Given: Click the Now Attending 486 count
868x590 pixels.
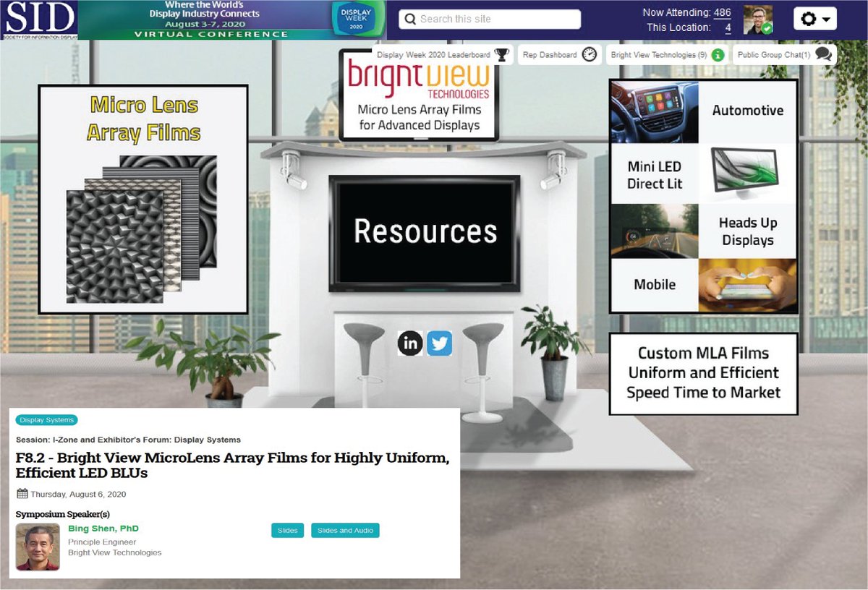Looking at the screenshot, I should point(722,12).
